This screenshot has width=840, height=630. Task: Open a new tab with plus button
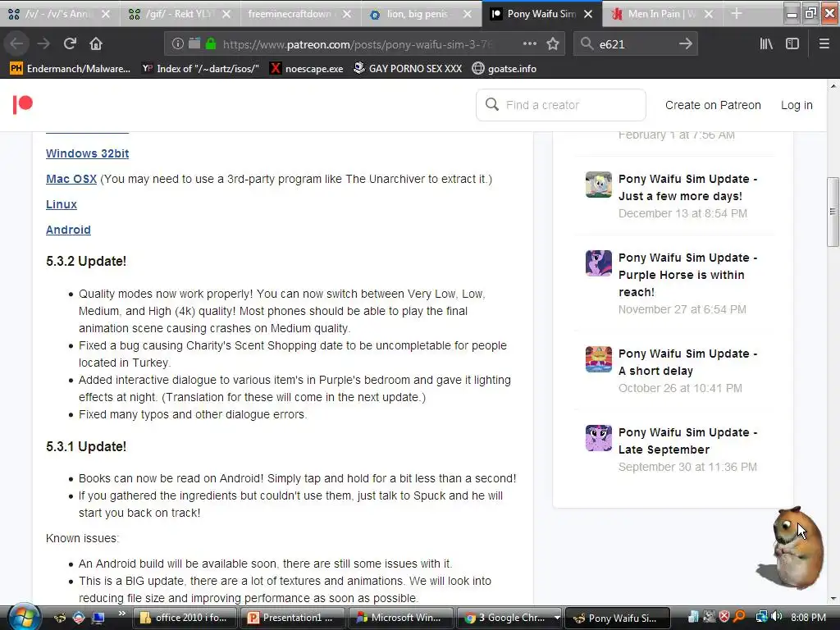[x=737, y=14]
